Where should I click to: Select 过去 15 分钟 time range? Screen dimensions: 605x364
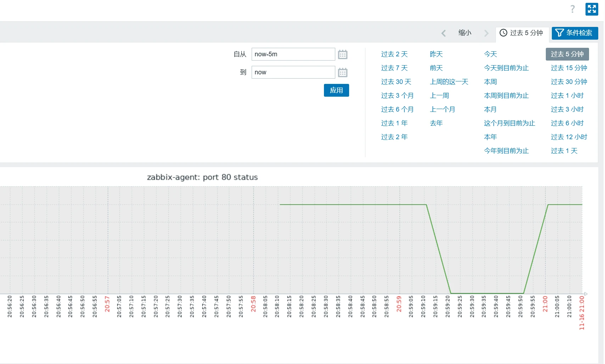tap(568, 68)
